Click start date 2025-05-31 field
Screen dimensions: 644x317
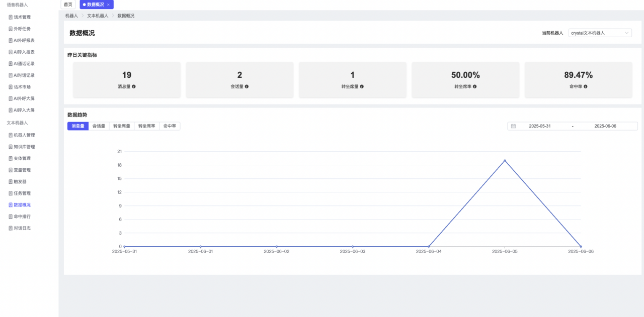coord(539,126)
